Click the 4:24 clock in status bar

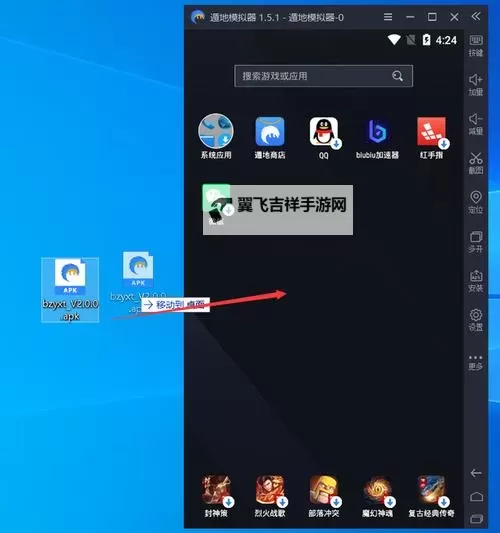(x=446, y=40)
